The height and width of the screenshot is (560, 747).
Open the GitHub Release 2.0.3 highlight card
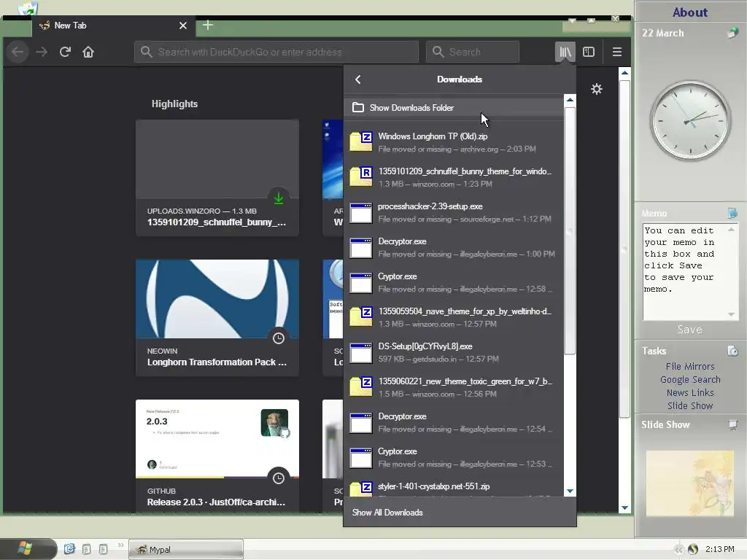[217, 456]
